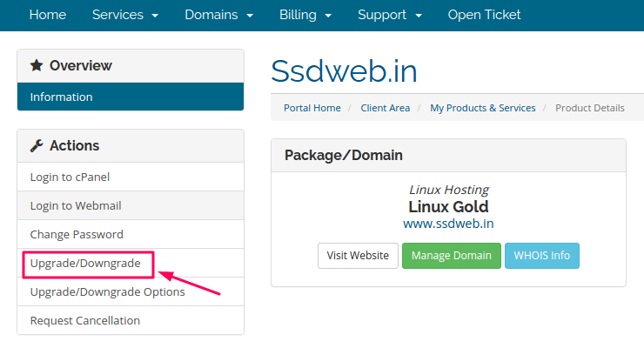Click the Visit Website button
The width and height of the screenshot is (644, 348).
[358, 256]
